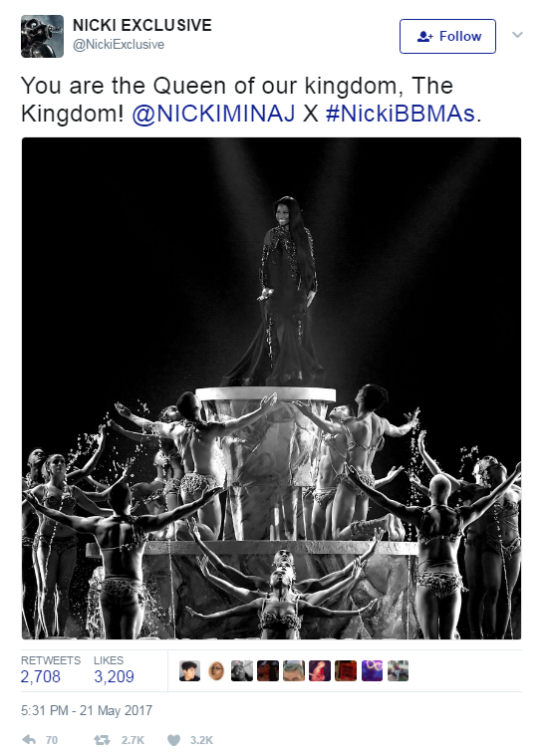
Task: Like the tweet with the heart icon
Action: point(173,740)
